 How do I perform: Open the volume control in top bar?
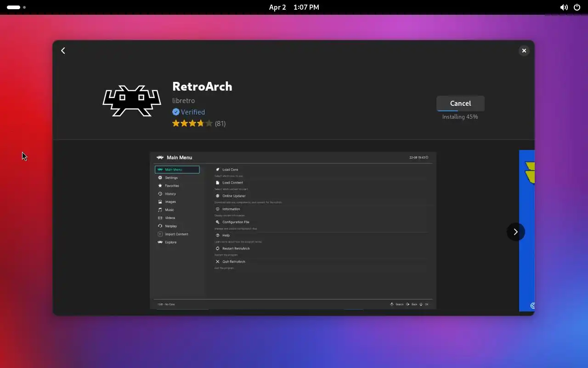(x=564, y=7)
